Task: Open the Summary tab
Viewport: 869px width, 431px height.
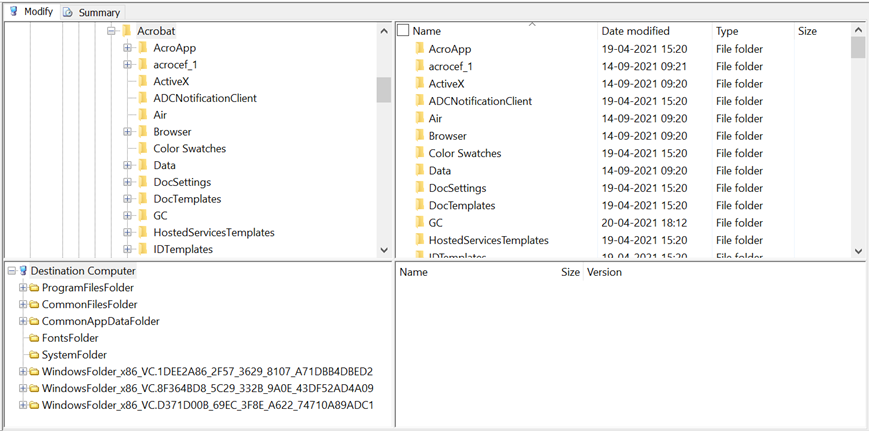Action: point(93,12)
